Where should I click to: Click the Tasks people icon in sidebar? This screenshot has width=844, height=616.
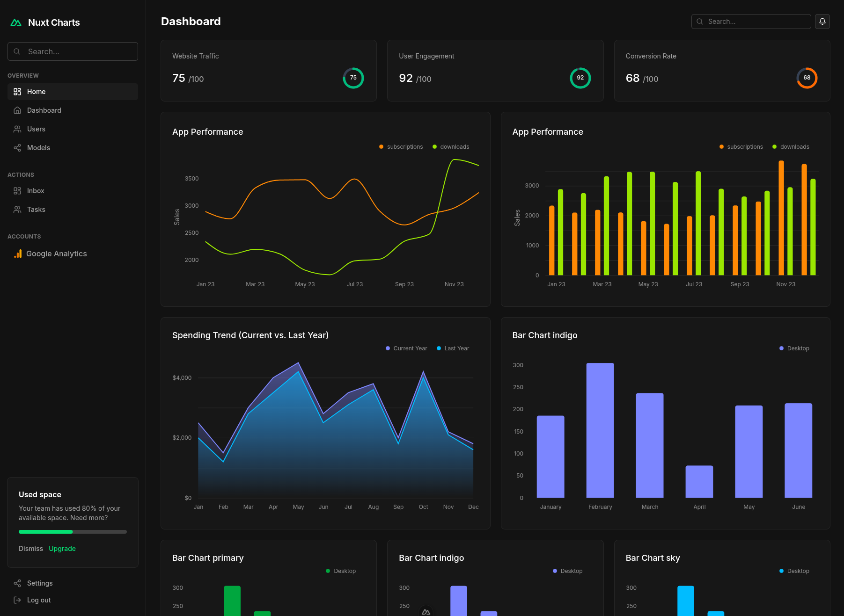pyautogui.click(x=17, y=210)
